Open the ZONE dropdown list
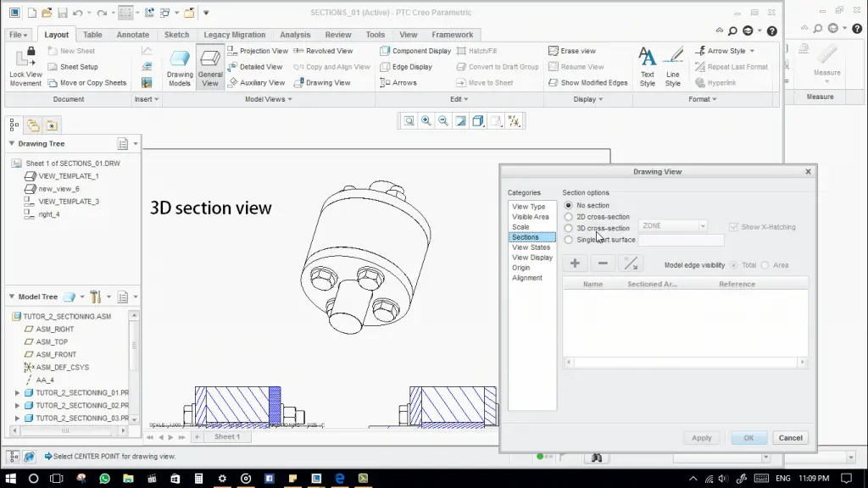The image size is (868, 488). pos(702,226)
